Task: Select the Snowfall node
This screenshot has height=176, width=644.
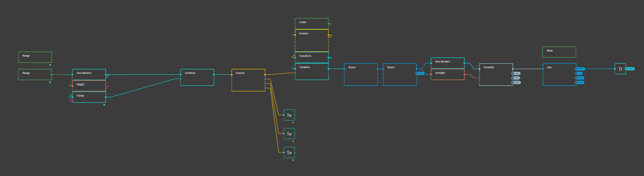Action: (x=496, y=74)
